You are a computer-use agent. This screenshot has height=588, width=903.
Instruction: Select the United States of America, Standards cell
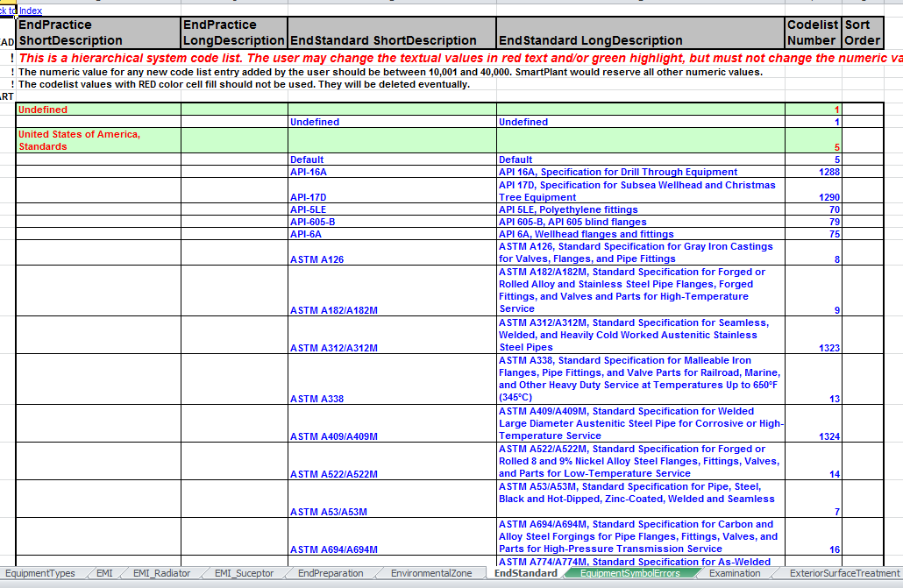98,140
